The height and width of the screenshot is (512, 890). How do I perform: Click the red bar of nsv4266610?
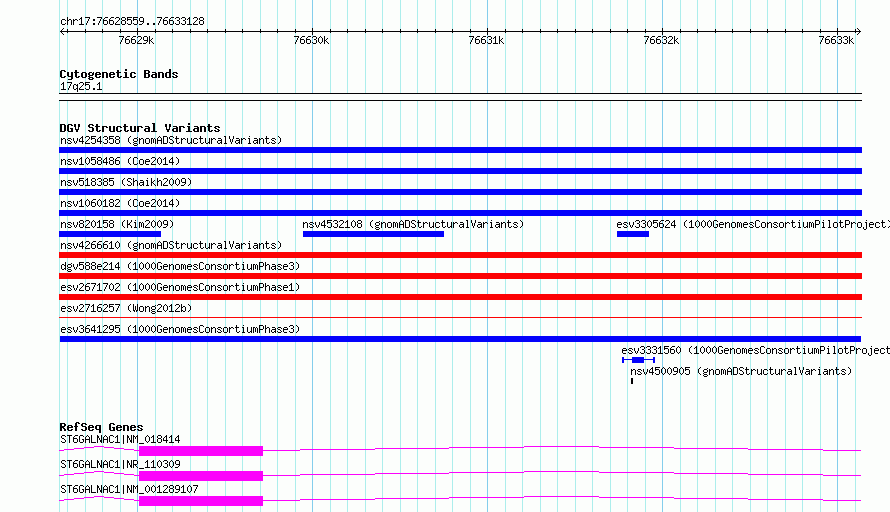click(x=460, y=255)
